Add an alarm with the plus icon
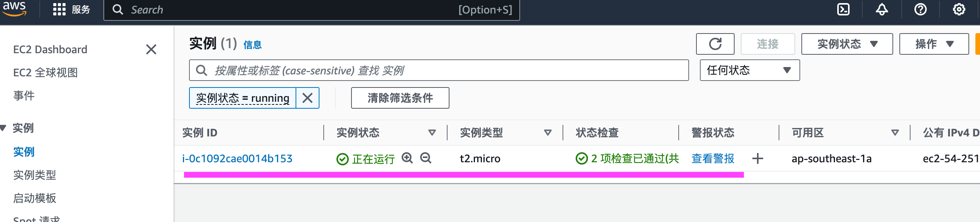This screenshot has height=222, width=980. tap(758, 158)
